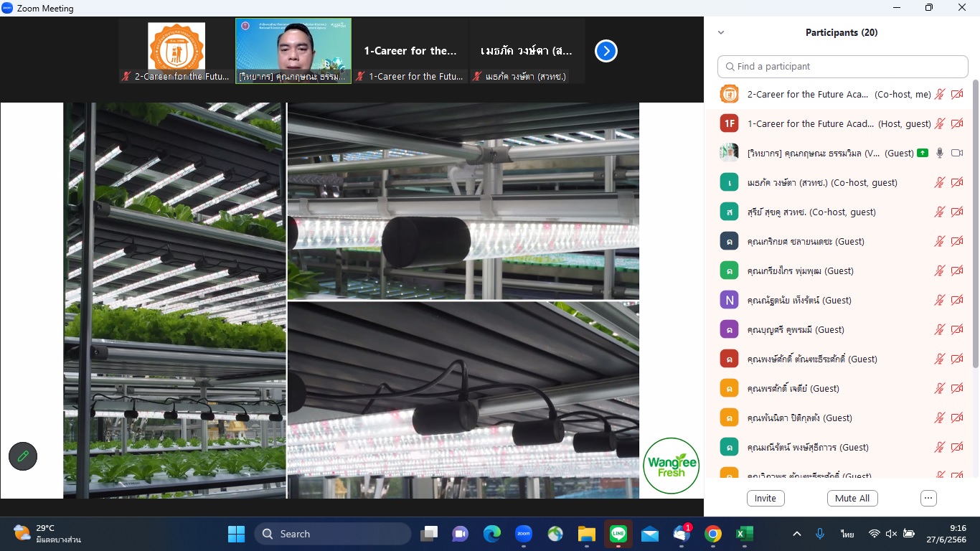
Task: Show hidden system tray icons
Action: tap(796, 534)
